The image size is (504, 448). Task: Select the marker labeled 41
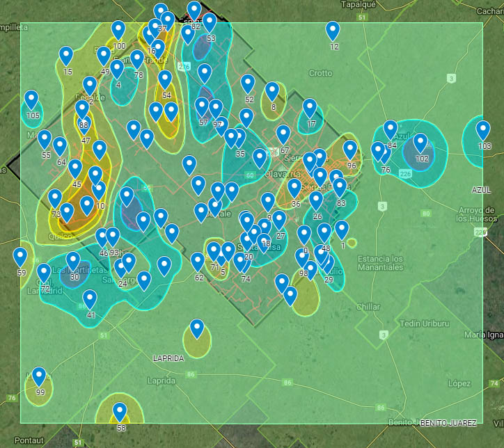(x=90, y=300)
